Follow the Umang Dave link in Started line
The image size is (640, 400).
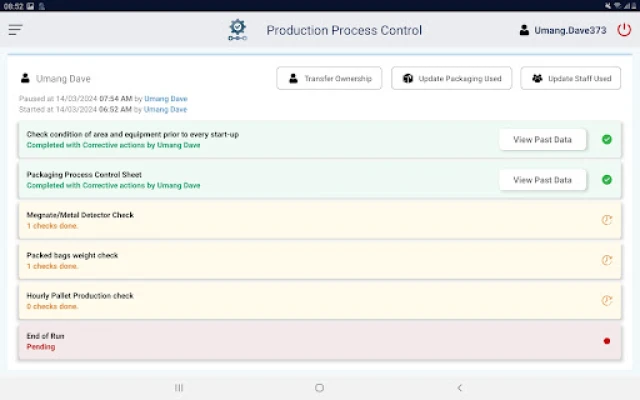point(165,109)
